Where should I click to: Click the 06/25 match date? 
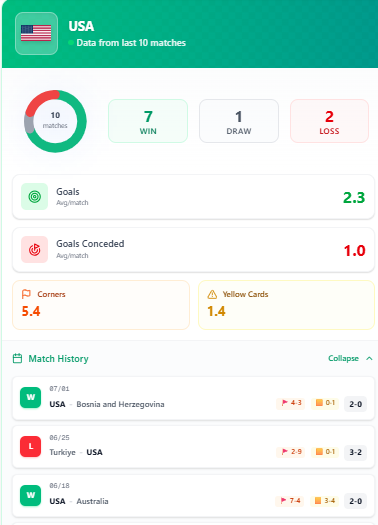coord(59,437)
